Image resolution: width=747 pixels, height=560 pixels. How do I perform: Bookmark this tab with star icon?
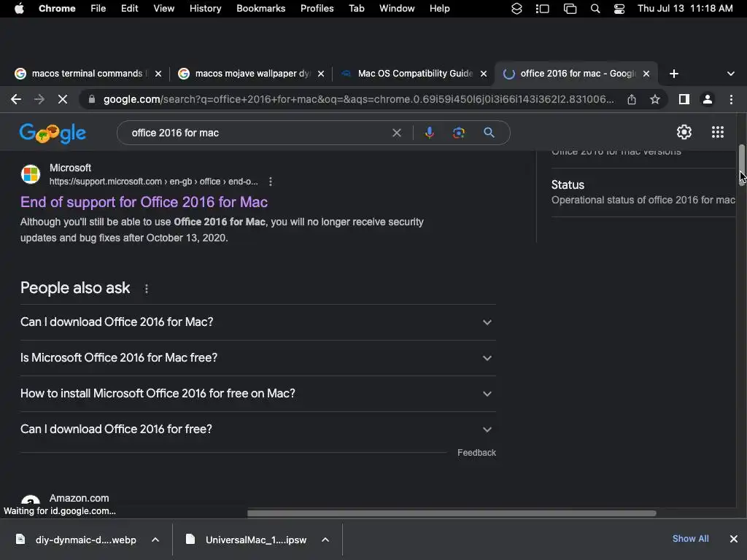tap(655, 99)
